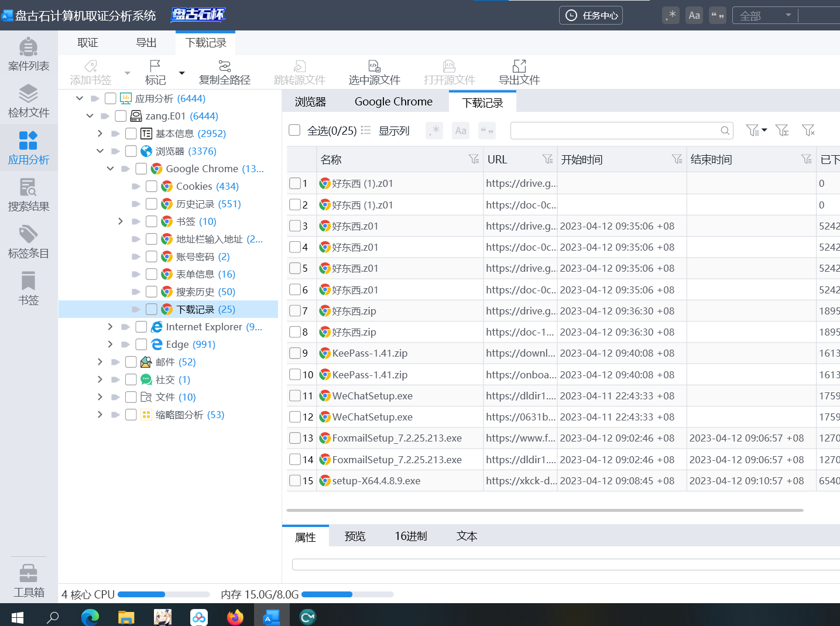Check the 全选(0/25) select-all checkbox
The image size is (840, 626).
pyautogui.click(x=294, y=130)
